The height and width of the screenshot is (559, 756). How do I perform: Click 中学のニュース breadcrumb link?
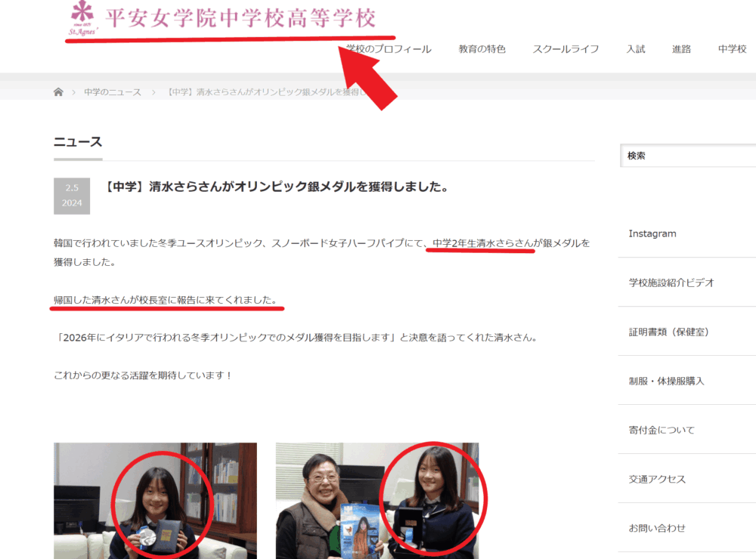coord(112,92)
